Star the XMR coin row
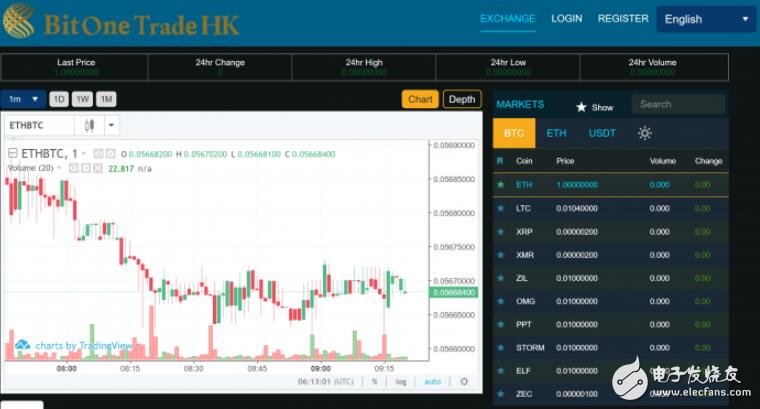The width and height of the screenshot is (760, 409). pos(501,255)
